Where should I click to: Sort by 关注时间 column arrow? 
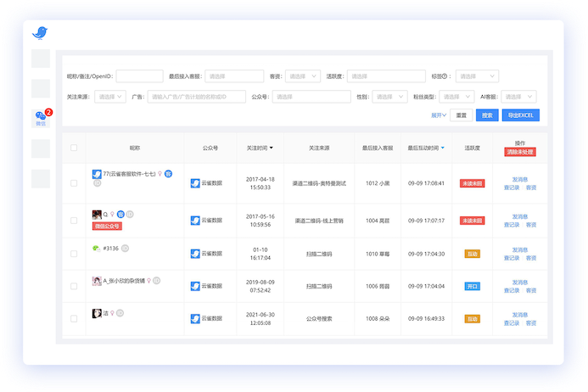[272, 148]
